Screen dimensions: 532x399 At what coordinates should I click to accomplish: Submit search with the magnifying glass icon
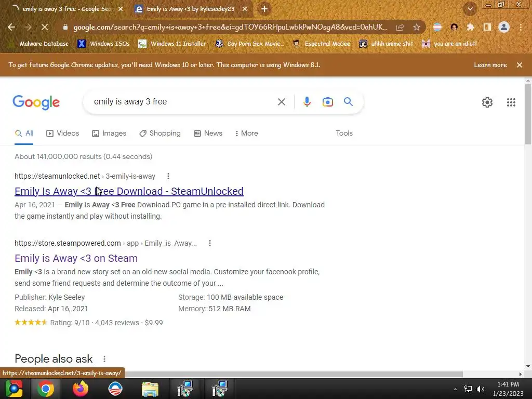coord(348,101)
